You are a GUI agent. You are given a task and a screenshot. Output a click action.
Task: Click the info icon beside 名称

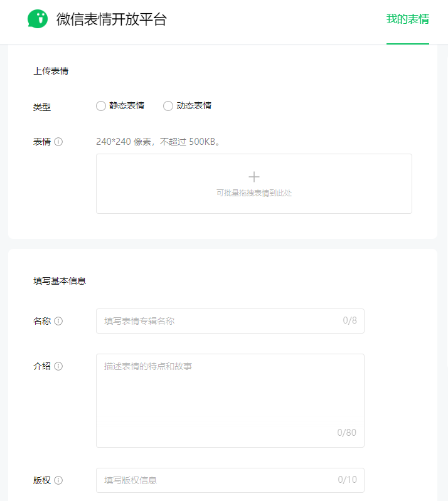(58, 321)
